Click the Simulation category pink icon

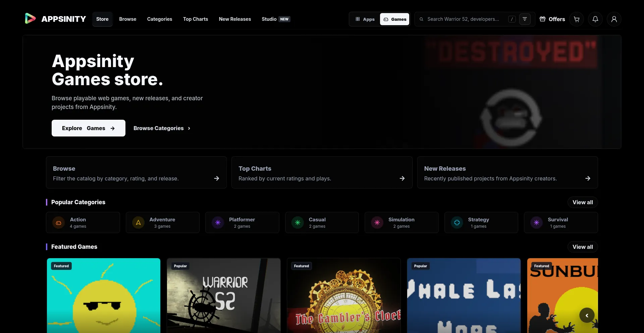pyautogui.click(x=377, y=222)
